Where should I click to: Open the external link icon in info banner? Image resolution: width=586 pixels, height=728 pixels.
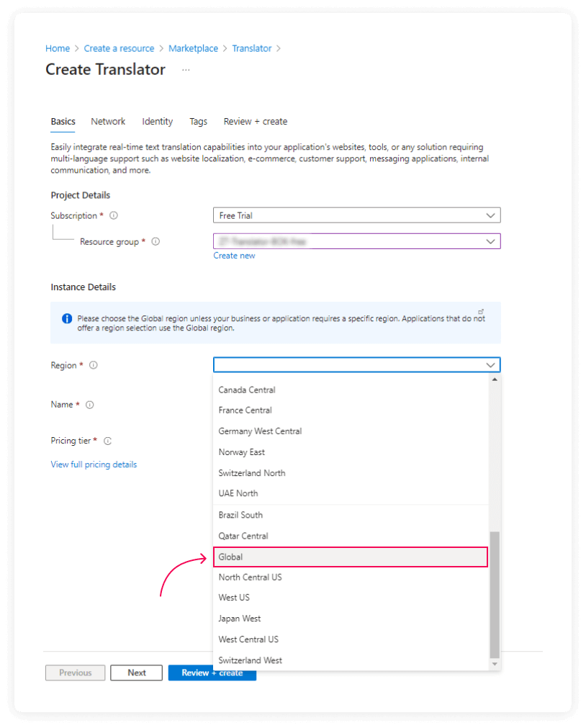click(x=480, y=312)
